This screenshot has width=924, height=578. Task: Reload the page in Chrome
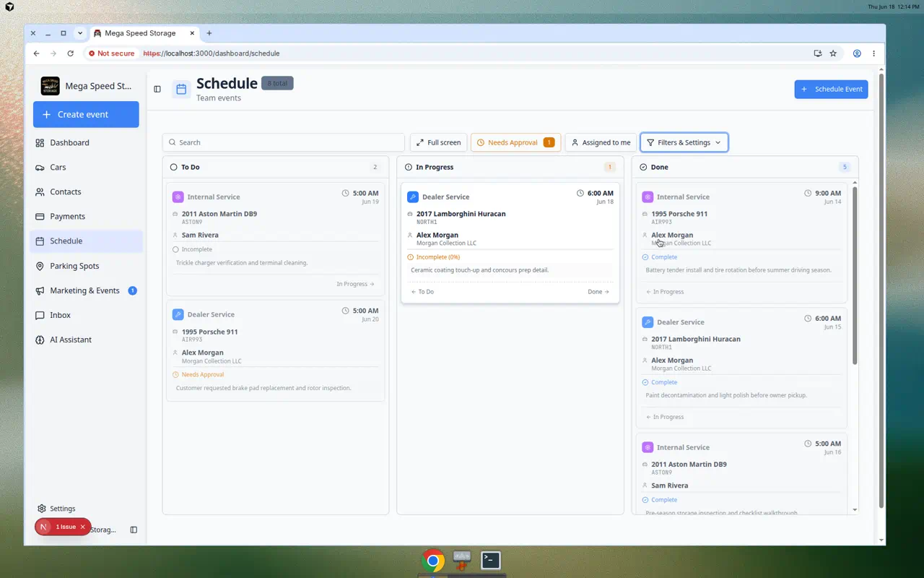tap(70, 53)
